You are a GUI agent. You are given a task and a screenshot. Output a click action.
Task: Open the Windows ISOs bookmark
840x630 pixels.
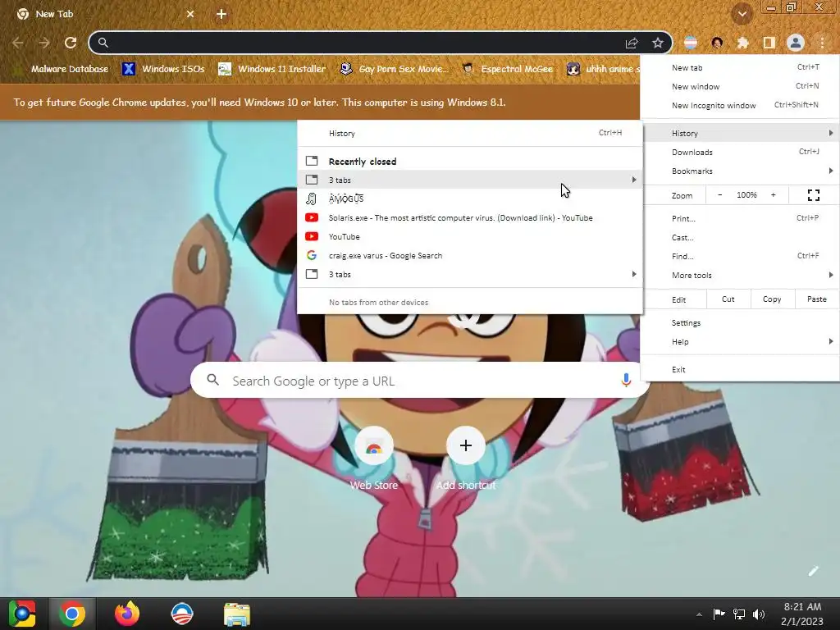[x=163, y=69]
